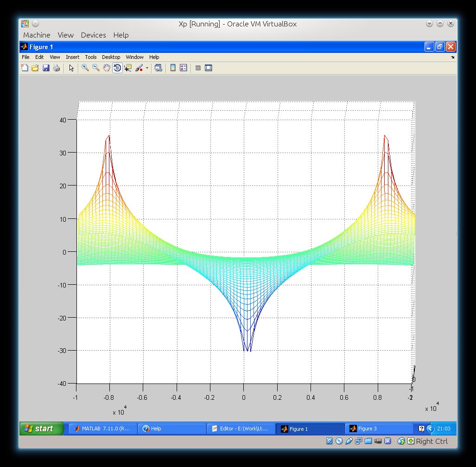Click the keyboard capture green arrow icon

click(x=411, y=441)
